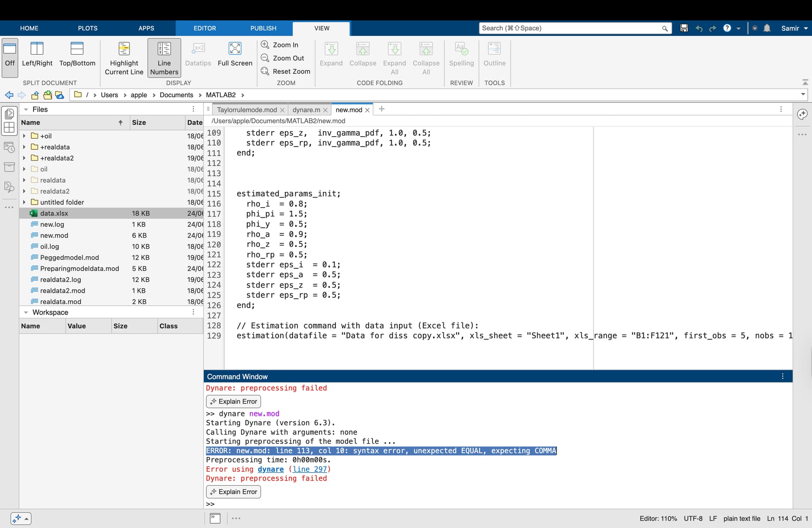The width and height of the screenshot is (812, 528).
Task: Expand the +oil folder
Action: 24,136
